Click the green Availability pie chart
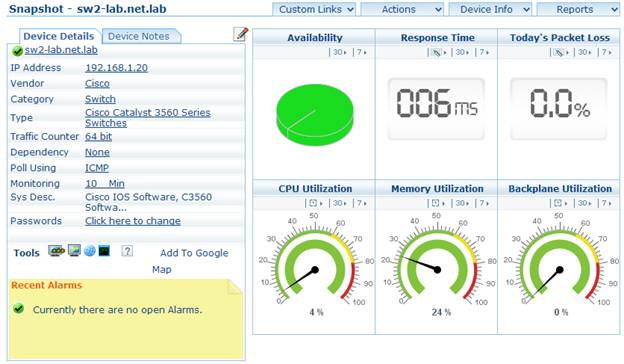Screen dimensions: 624x364 tap(315, 115)
